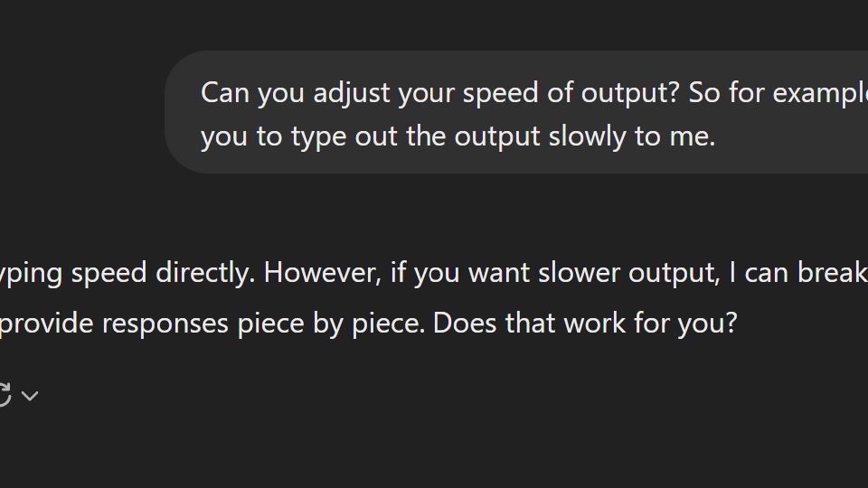Click 'I can break' in the reply

[x=798, y=273]
